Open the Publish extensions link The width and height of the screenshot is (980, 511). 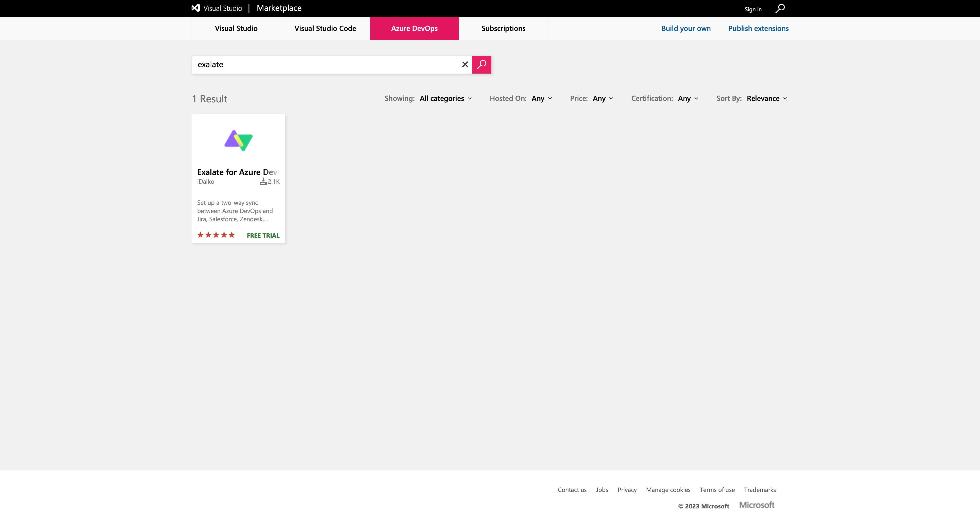click(758, 29)
